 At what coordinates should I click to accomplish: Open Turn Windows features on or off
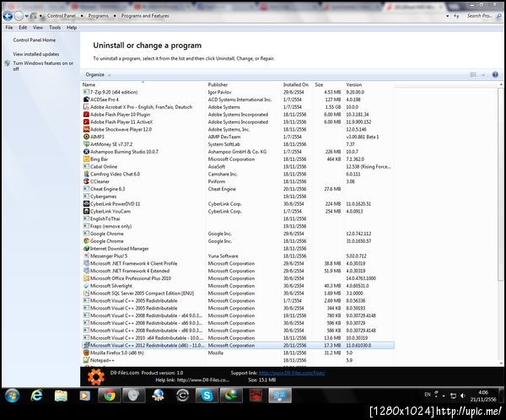[43, 66]
